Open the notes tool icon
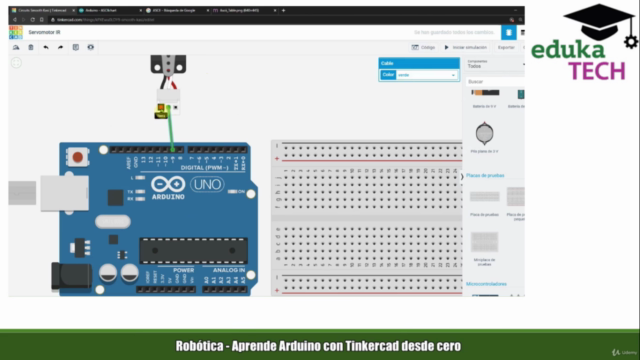The image size is (640, 360). click(x=76, y=47)
